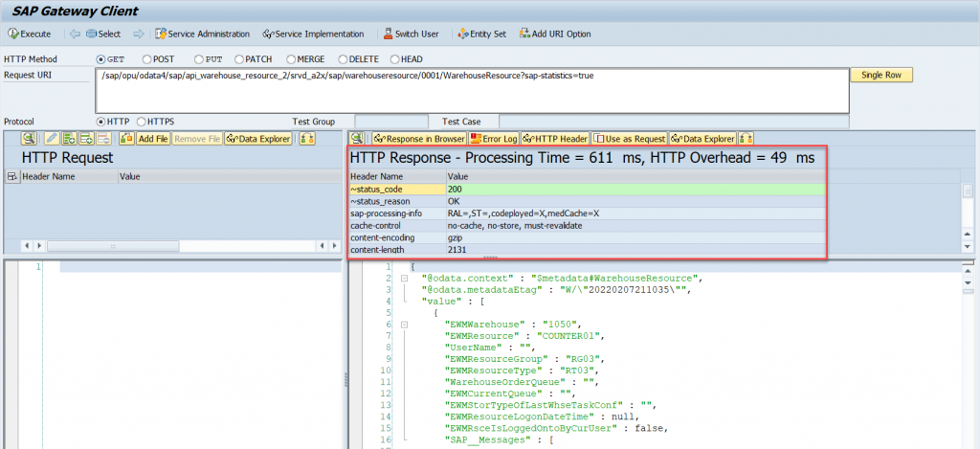The width and height of the screenshot is (980, 449).
Task: Select the POST HTTP method
Action: (x=146, y=59)
